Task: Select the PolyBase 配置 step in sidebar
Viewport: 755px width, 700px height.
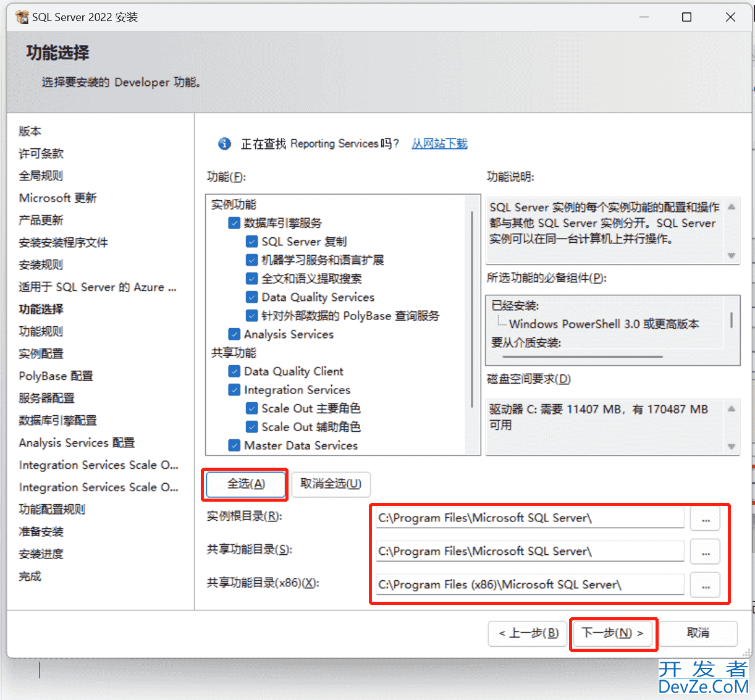Action: pyautogui.click(x=56, y=376)
